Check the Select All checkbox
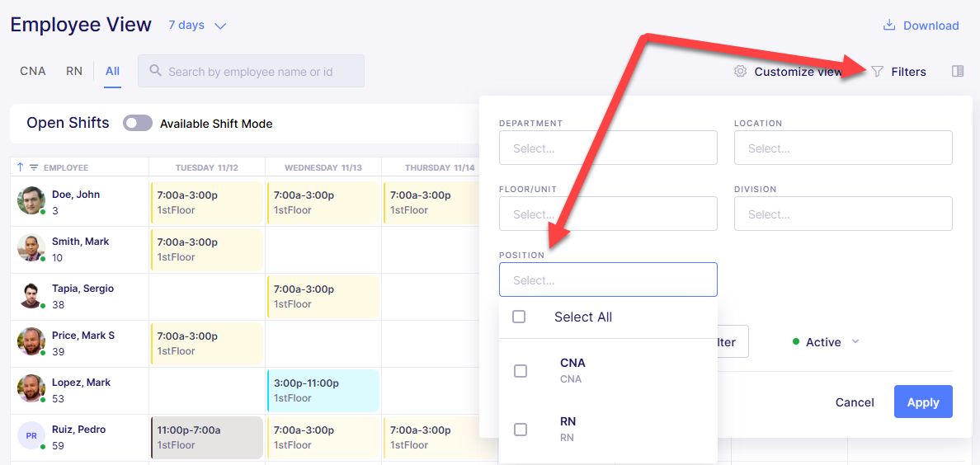980x465 pixels. point(519,317)
